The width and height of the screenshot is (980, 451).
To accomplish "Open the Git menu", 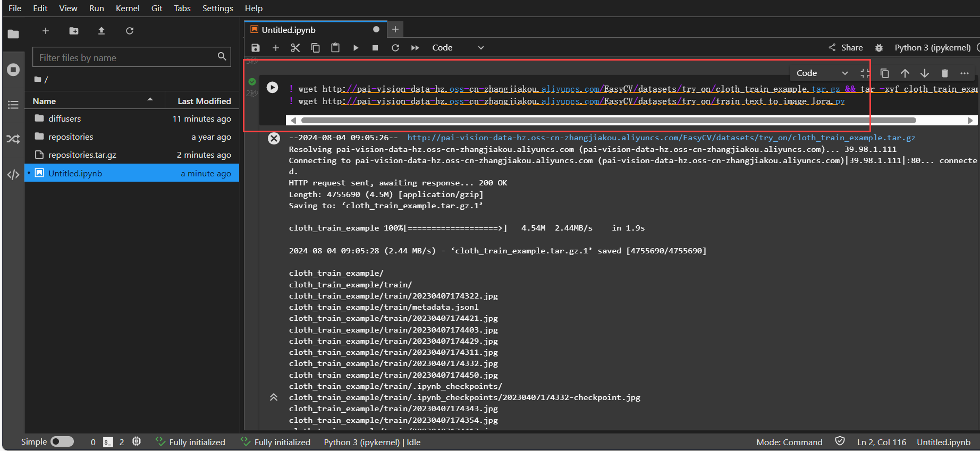I will 157,8.
